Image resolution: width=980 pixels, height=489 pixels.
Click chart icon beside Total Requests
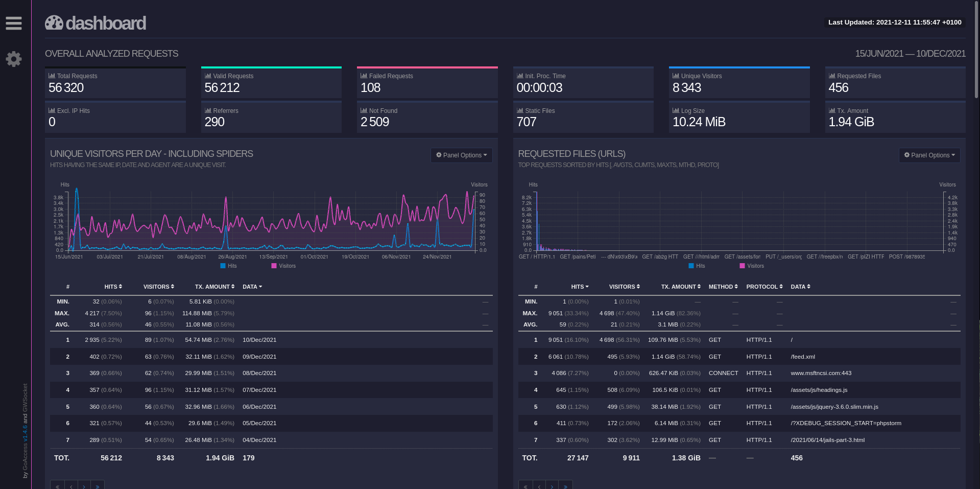tap(52, 76)
